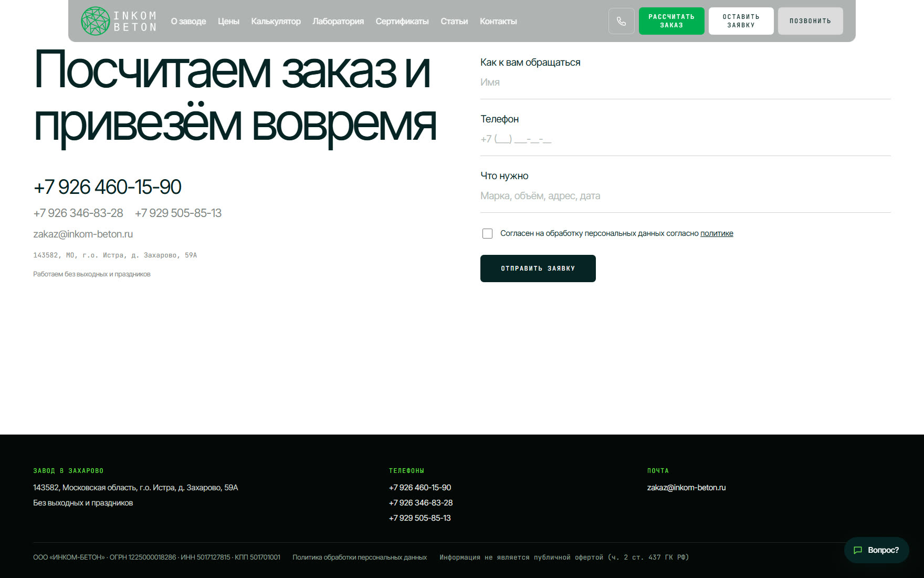
Task: Open the О заводе menu item
Action: coord(188,22)
